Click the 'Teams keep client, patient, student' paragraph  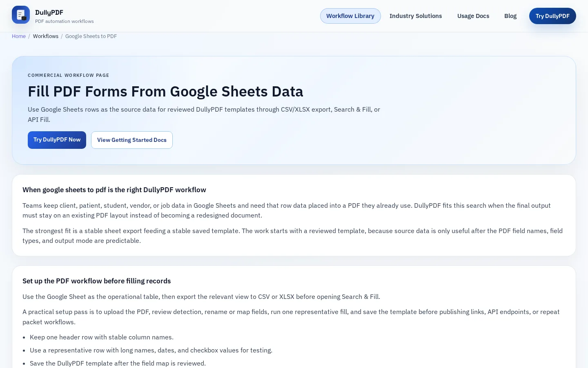click(x=287, y=211)
